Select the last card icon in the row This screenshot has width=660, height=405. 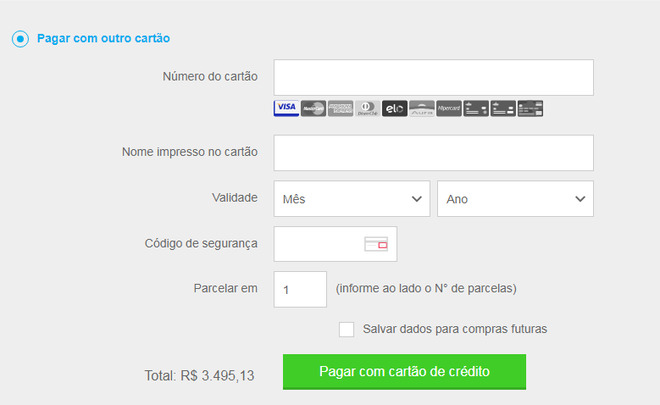pos(530,108)
